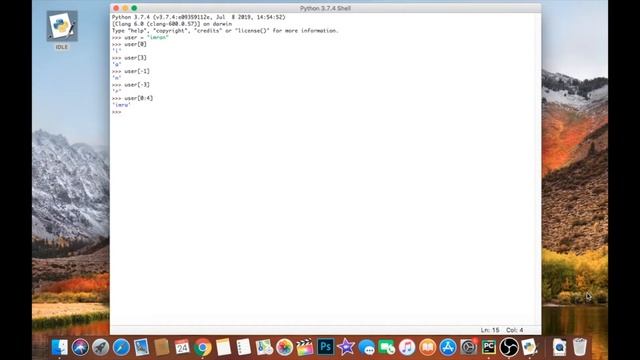Screen dimensions: 640x360
Task: Open the document stack beside Trash
Action: tap(559, 347)
